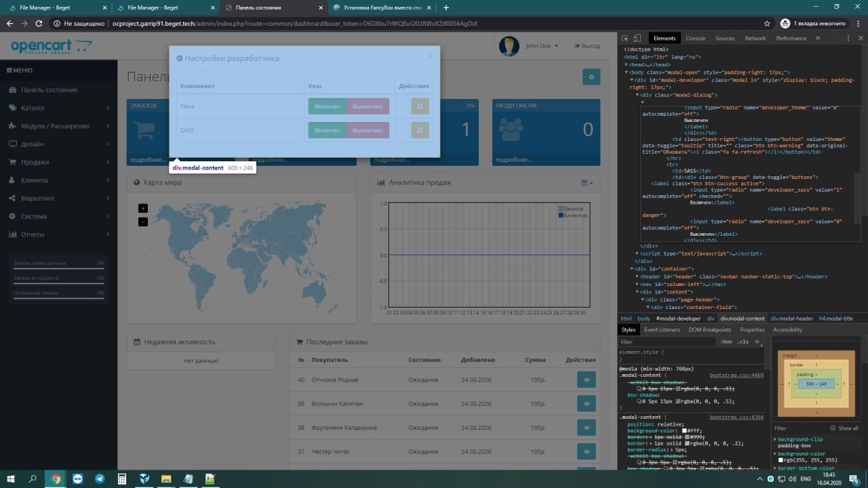Click the developer settings gear button
The height and width of the screenshot is (488, 868).
point(591,77)
